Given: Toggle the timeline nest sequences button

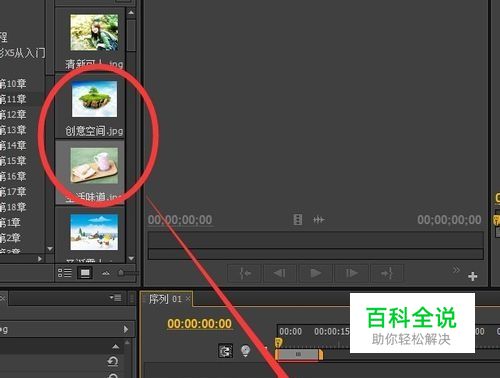Looking at the screenshot, I should pyautogui.click(x=225, y=351).
